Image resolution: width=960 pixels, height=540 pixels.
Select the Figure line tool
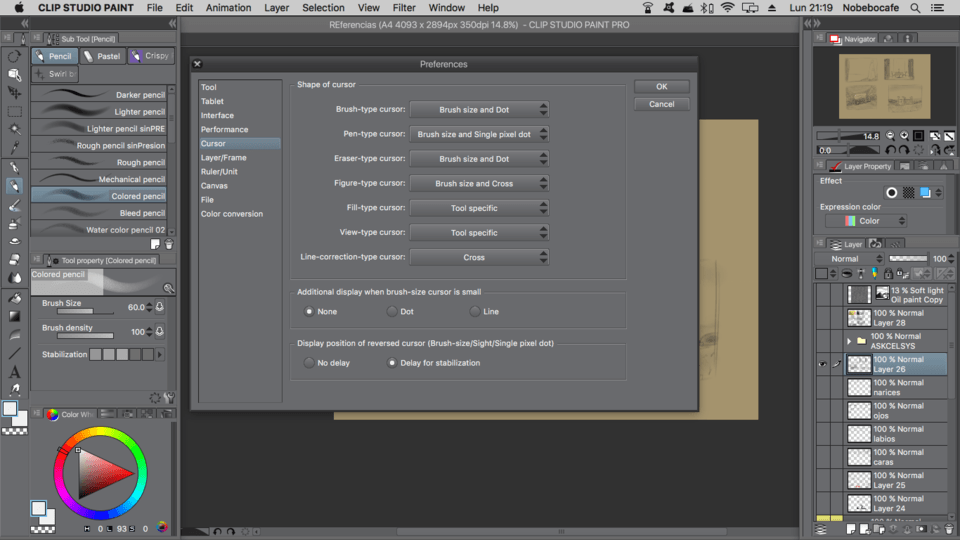pos(14,353)
